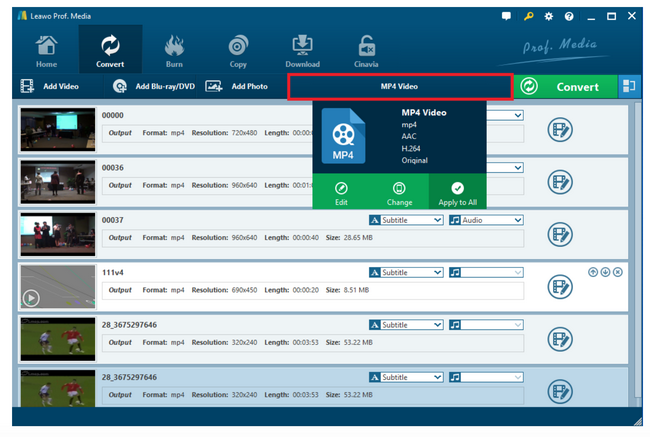650x437 pixels.
Task: Click size value 8.51 MB
Action: [356, 290]
